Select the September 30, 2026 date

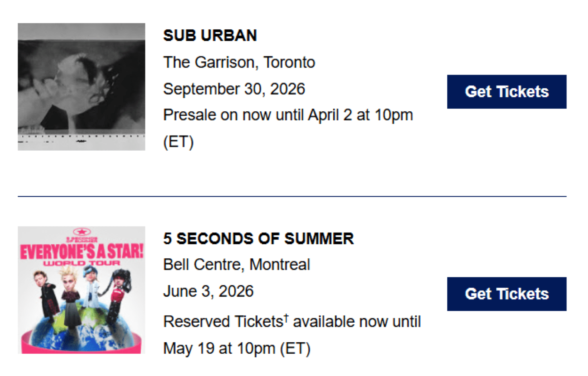[234, 89]
